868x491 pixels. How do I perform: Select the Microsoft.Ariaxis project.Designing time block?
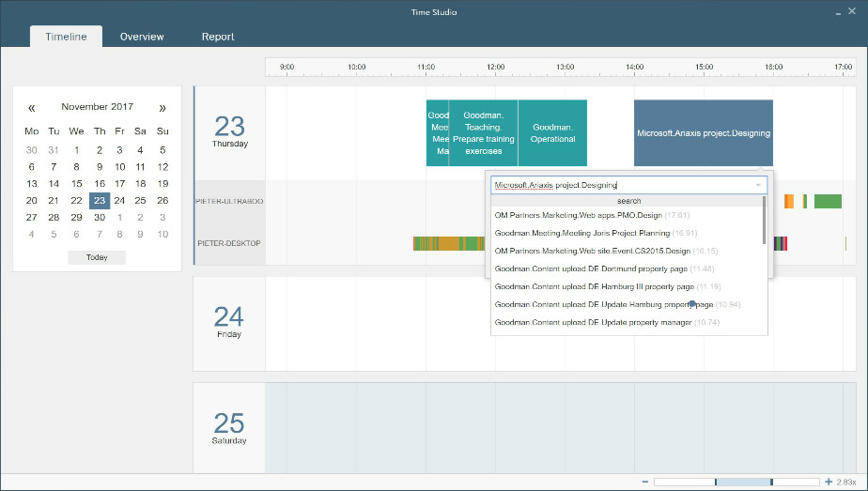click(x=704, y=132)
